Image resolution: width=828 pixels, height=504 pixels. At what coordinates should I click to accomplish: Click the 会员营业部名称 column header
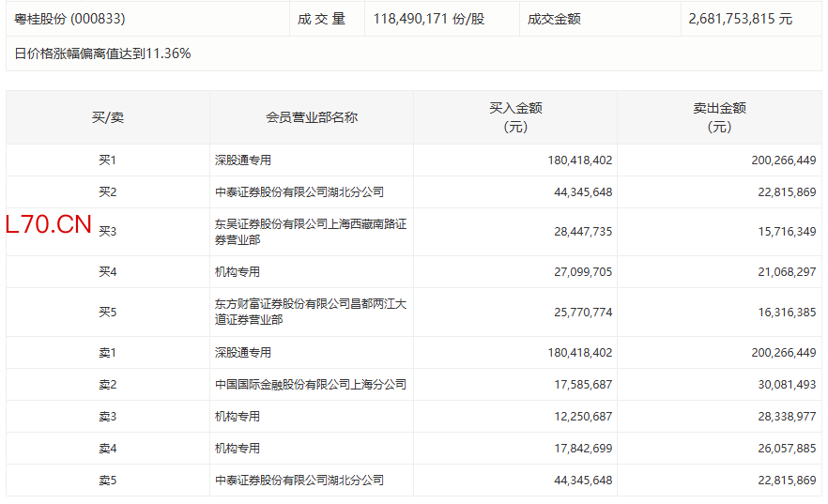[312, 117]
